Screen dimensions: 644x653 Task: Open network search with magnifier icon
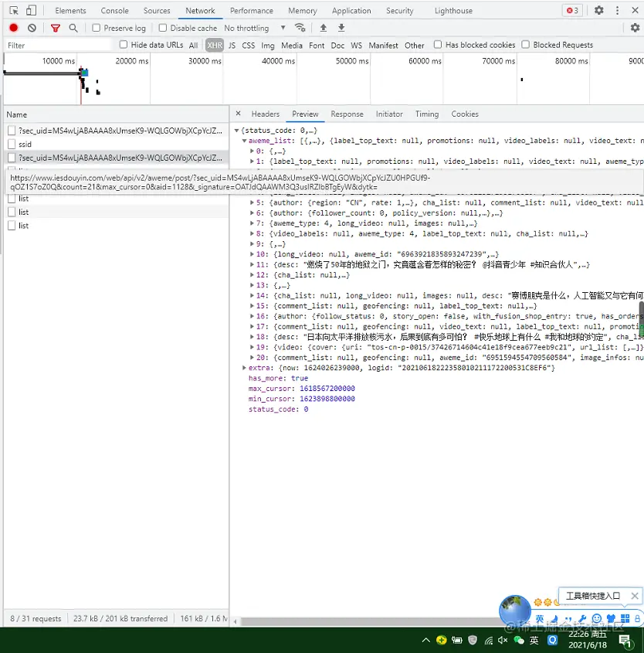73,28
